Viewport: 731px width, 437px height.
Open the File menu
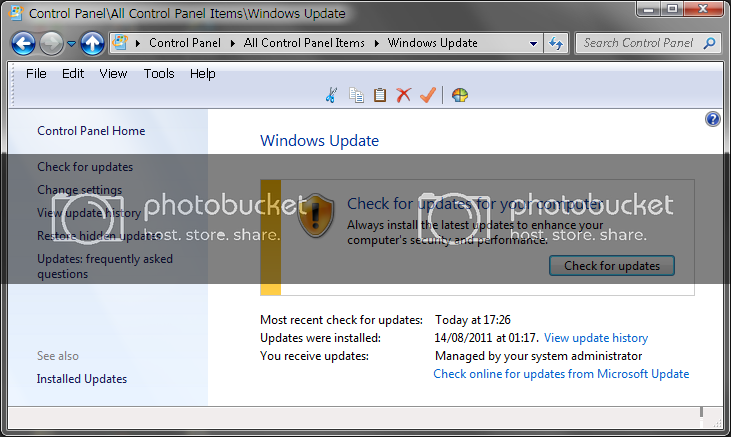[36, 74]
